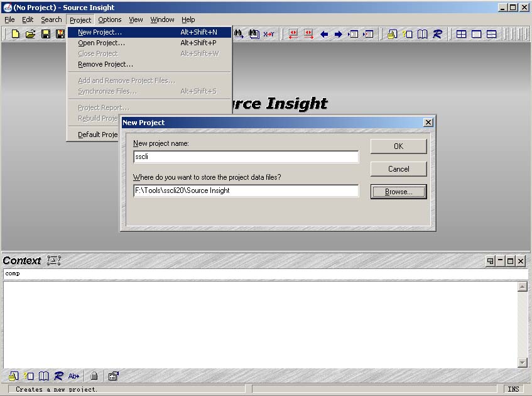Image resolution: width=532 pixels, height=396 pixels.
Task: Click the first page-with-arrow icon after Go Forward
Action: pos(353,34)
